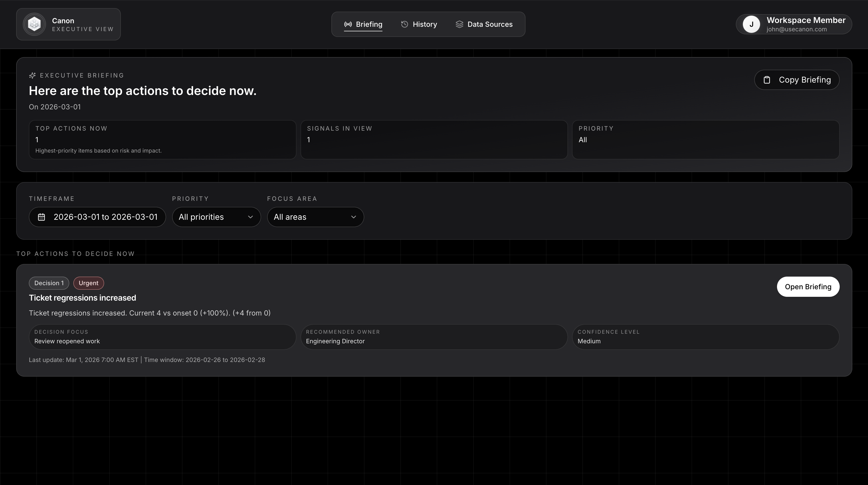The width and height of the screenshot is (868, 485).
Task: Click the J user avatar
Action: (751, 24)
